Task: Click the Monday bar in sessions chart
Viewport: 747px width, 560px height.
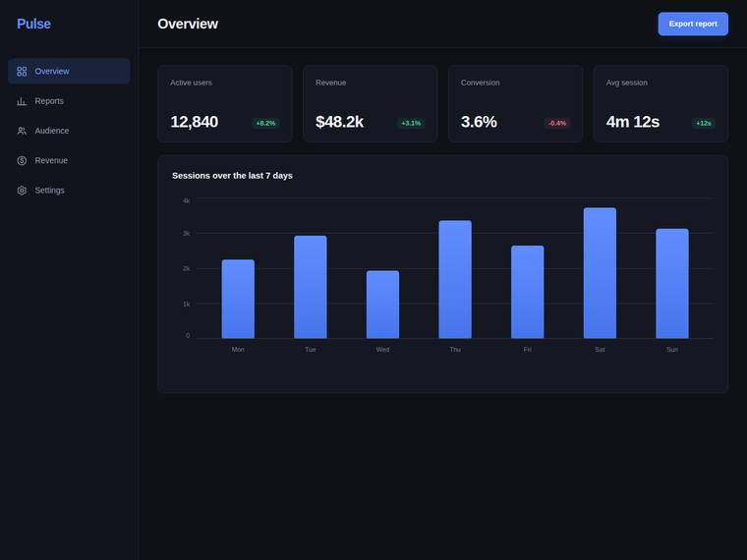Action: click(x=238, y=299)
